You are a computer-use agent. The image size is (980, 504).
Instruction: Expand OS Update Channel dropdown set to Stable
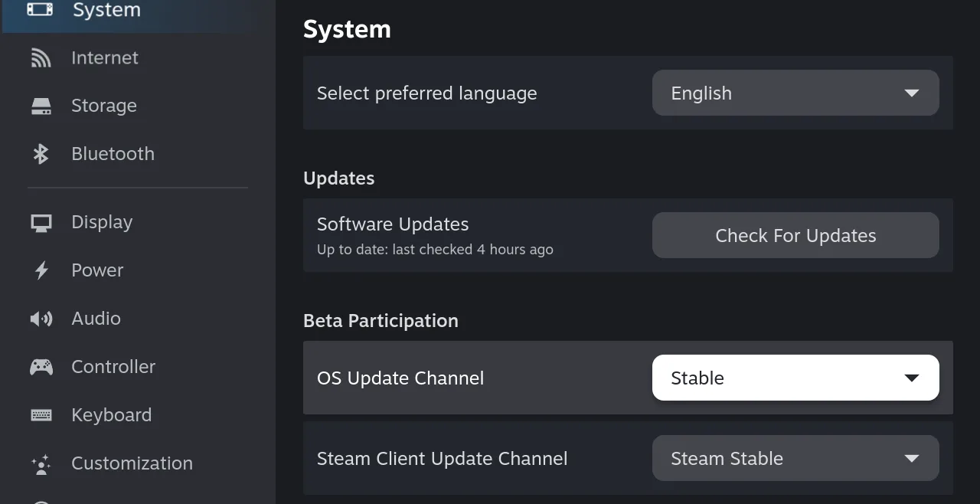pos(795,378)
